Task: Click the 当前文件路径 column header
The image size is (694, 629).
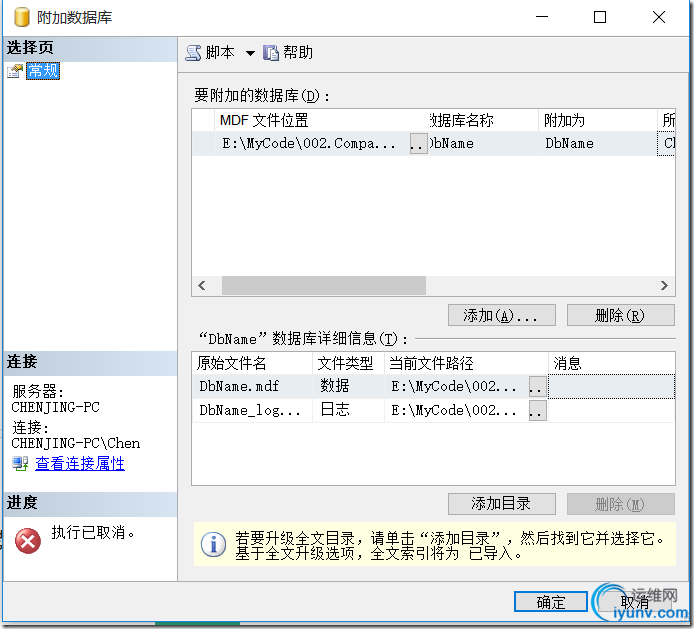Action: coord(466,363)
